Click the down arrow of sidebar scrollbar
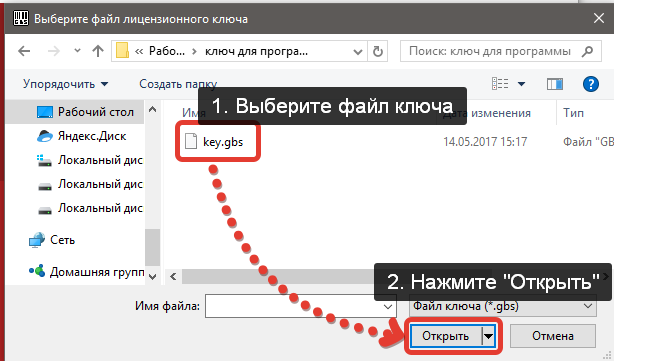 [x=152, y=276]
